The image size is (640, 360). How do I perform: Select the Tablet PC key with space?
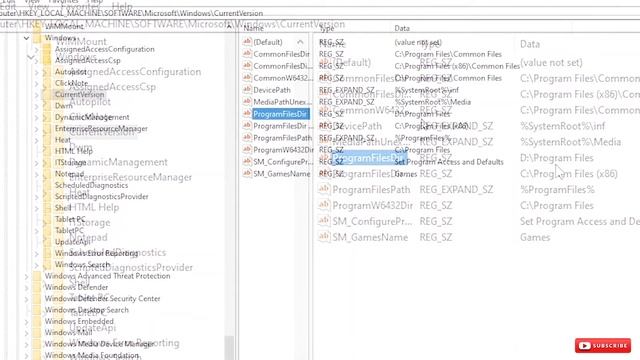point(70,219)
